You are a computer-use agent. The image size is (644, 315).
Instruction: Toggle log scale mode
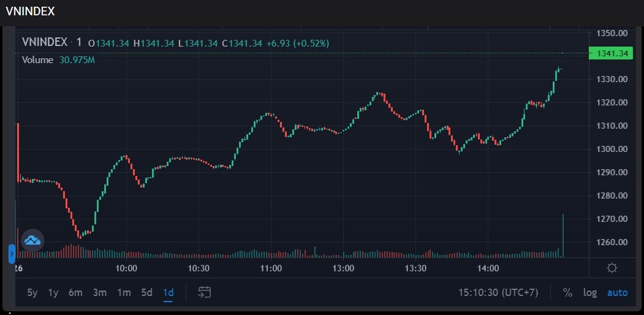click(x=589, y=292)
